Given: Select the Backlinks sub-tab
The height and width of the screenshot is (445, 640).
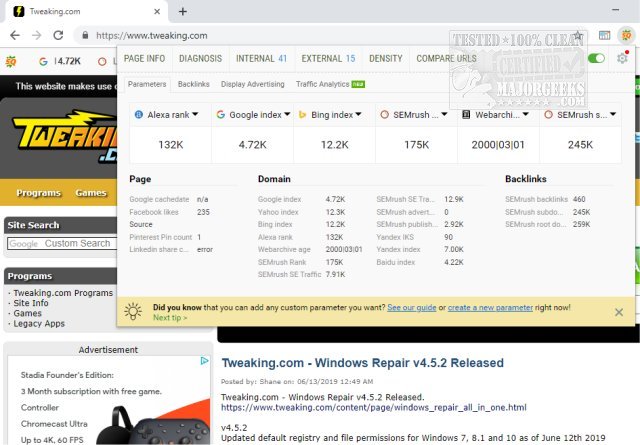Looking at the screenshot, I should point(193,84).
